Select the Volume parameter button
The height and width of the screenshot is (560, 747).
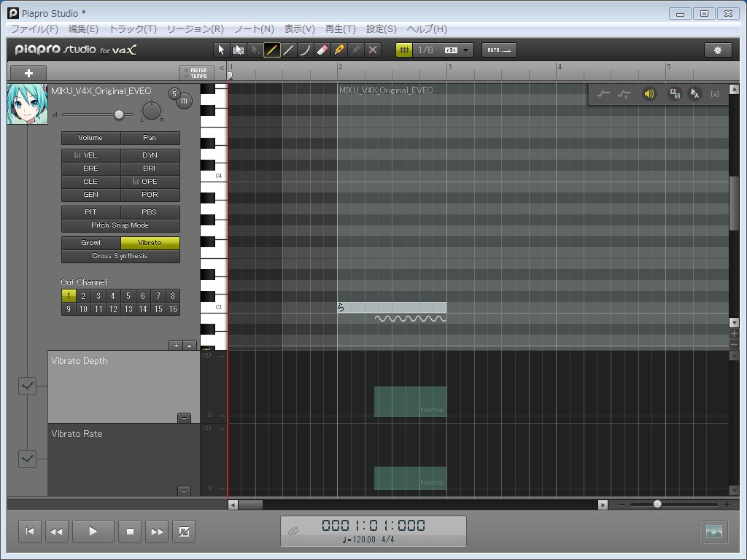(90, 138)
